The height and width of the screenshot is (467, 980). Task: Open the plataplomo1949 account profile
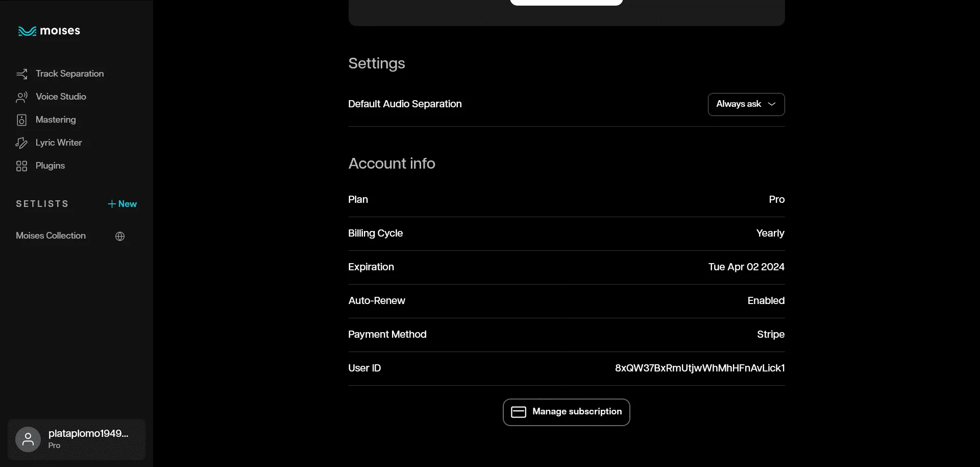coord(77,439)
